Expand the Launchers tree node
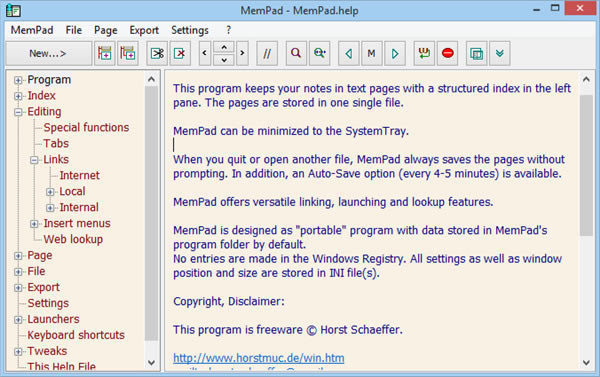 pos(18,320)
